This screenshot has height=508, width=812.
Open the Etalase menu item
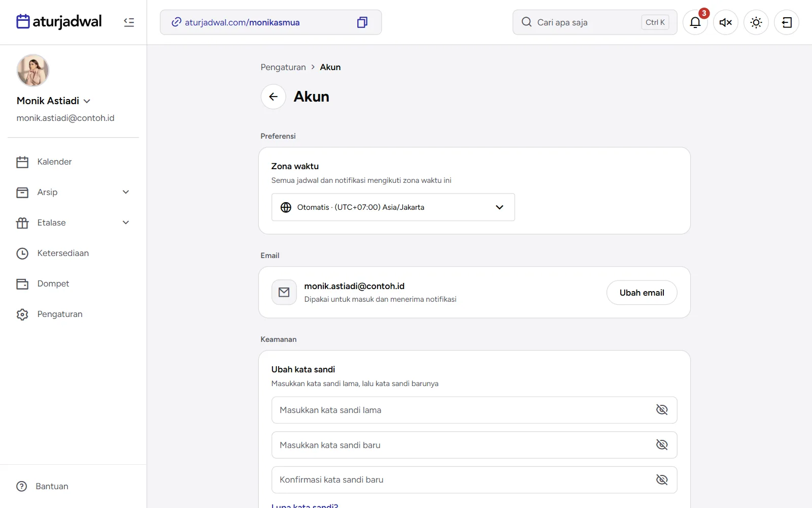[51, 223]
